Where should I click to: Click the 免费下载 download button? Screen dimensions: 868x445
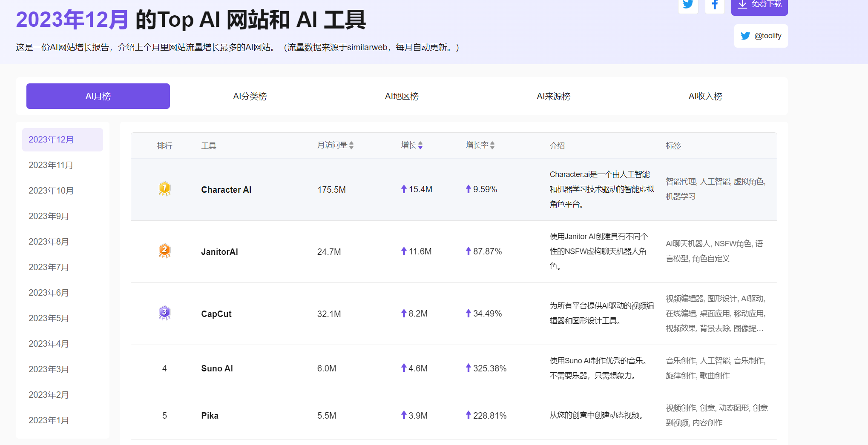[x=759, y=5]
